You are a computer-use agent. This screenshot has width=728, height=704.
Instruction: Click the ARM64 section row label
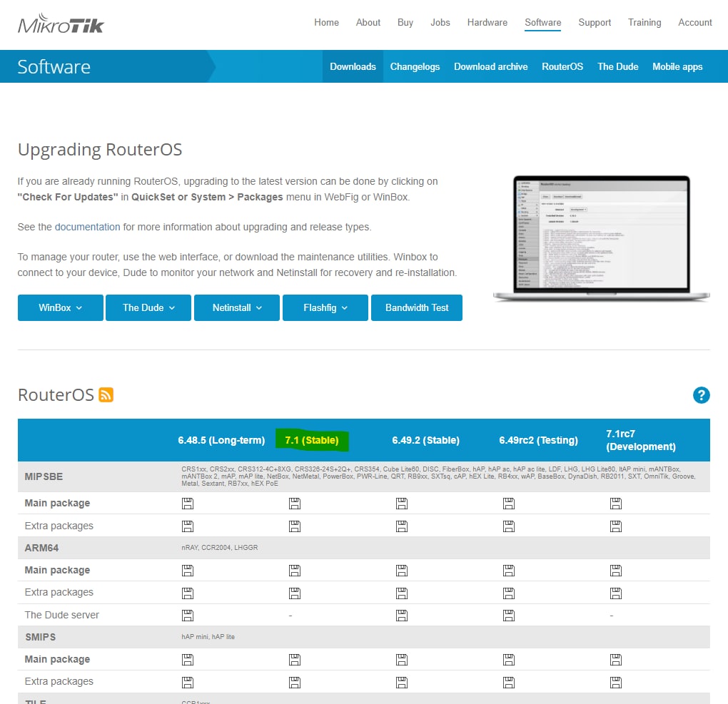(42, 548)
